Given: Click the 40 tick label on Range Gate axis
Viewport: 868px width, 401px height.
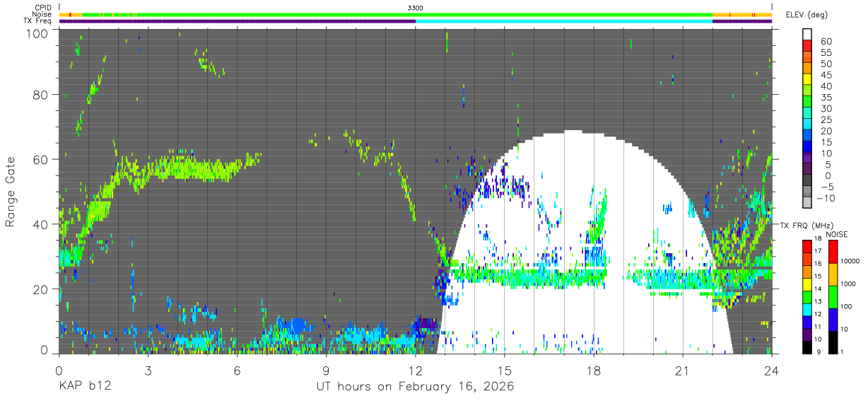Looking at the screenshot, I should [x=40, y=224].
